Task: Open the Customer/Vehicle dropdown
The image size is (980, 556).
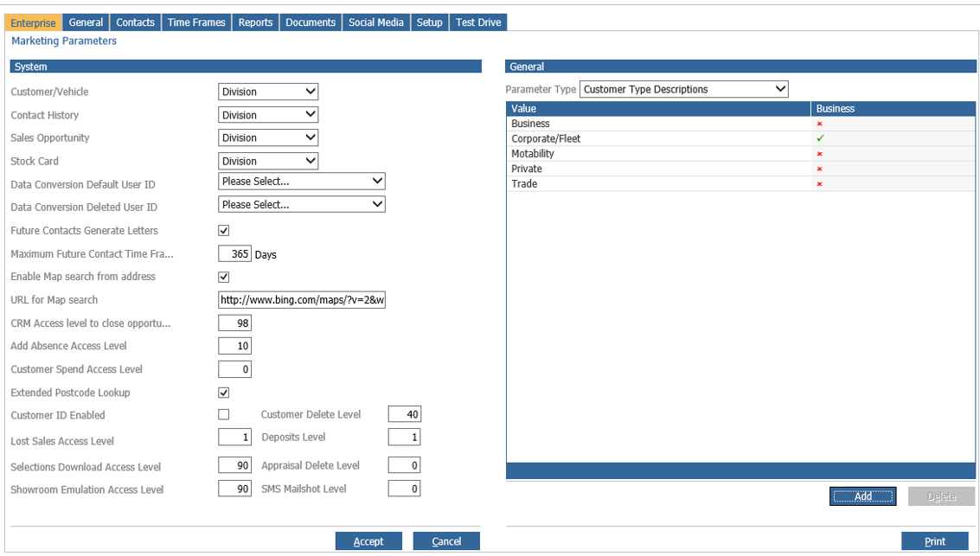Action: click(268, 92)
